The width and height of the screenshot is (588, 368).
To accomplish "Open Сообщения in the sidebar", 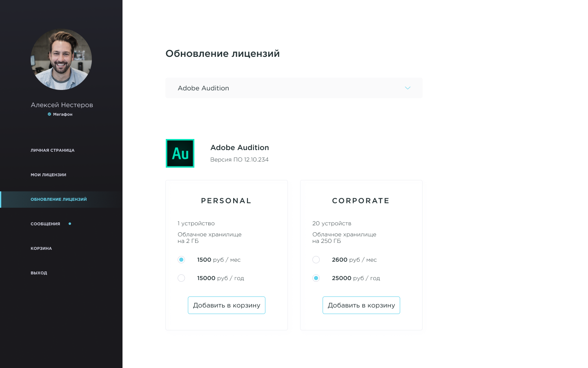I will click(45, 224).
